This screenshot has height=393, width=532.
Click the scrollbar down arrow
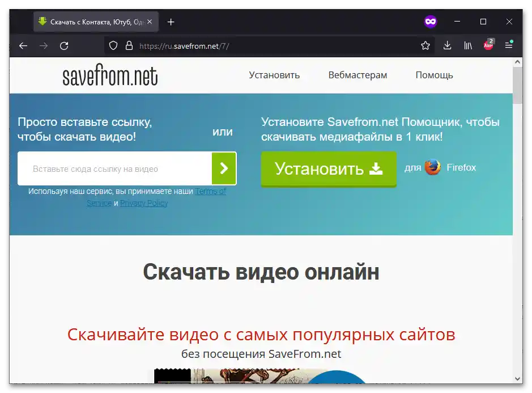point(517,379)
